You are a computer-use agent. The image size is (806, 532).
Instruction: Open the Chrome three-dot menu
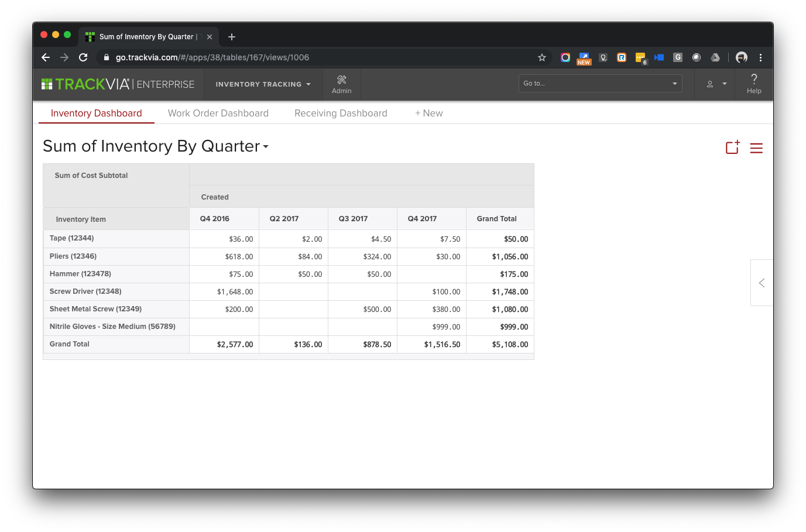pyautogui.click(x=760, y=57)
